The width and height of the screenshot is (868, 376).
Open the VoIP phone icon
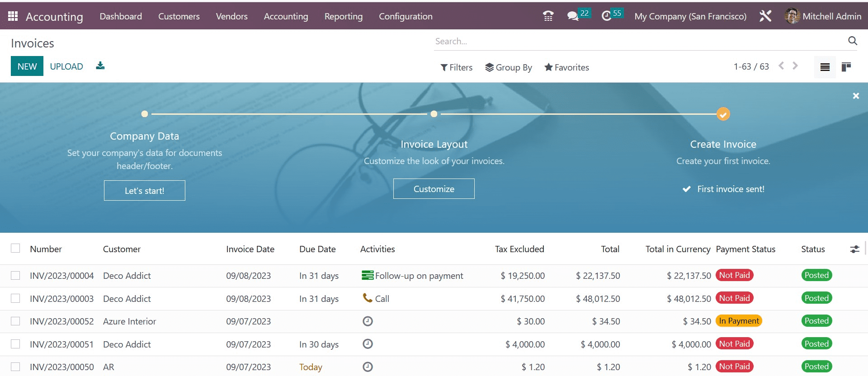click(548, 16)
